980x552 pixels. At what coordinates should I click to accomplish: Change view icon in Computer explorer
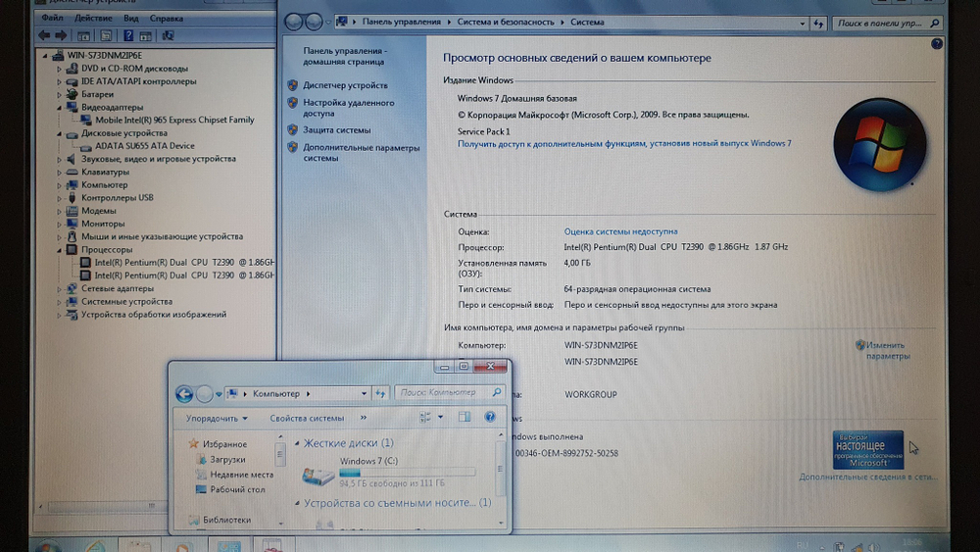[x=425, y=417]
